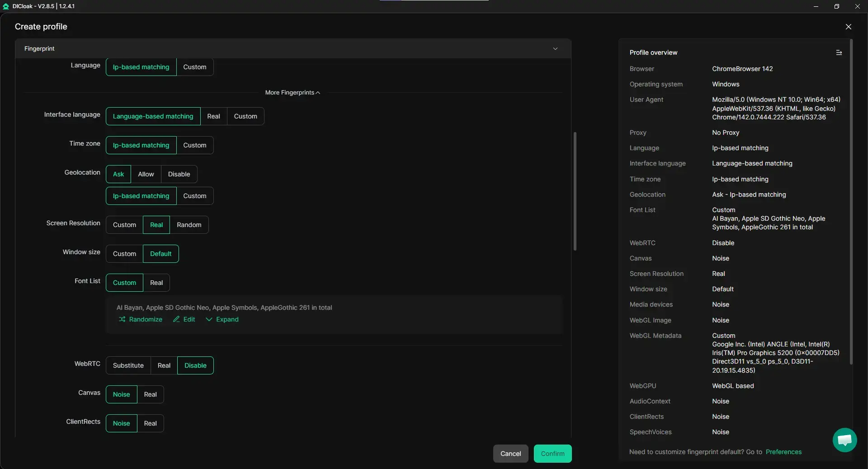Minimize the DICloak window
868x469 pixels.
(x=816, y=6)
